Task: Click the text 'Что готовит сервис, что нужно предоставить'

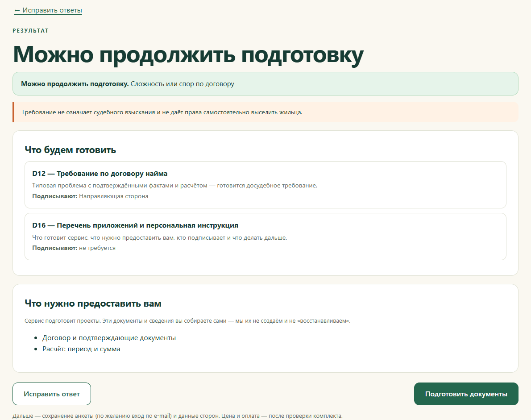Action: click(x=159, y=238)
